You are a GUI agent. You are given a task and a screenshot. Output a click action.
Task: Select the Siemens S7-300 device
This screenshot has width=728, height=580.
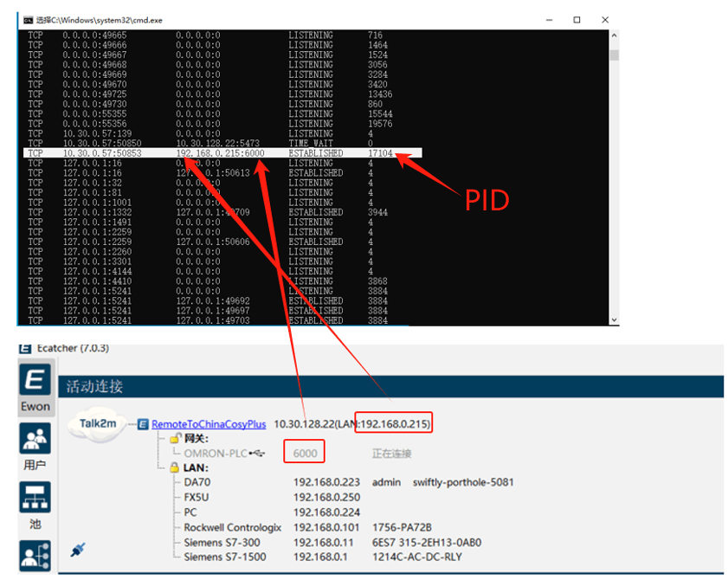pyautogui.click(x=222, y=543)
